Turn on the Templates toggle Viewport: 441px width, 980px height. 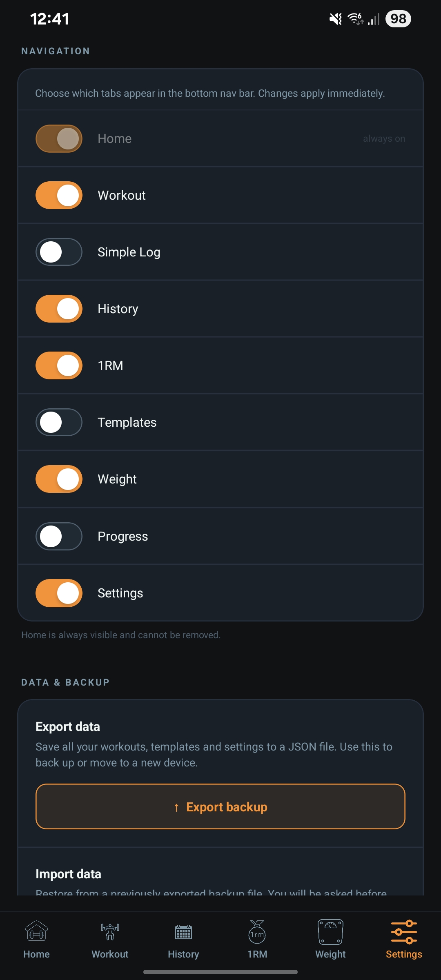59,422
